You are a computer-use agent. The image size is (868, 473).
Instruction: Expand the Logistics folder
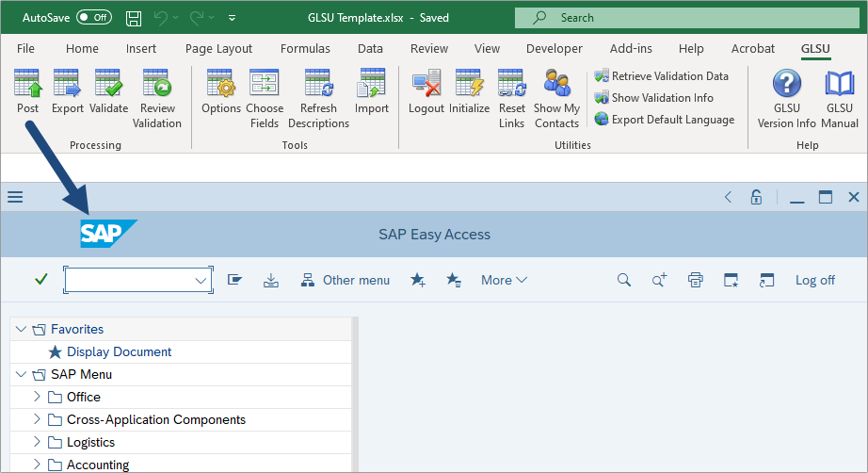(x=37, y=442)
